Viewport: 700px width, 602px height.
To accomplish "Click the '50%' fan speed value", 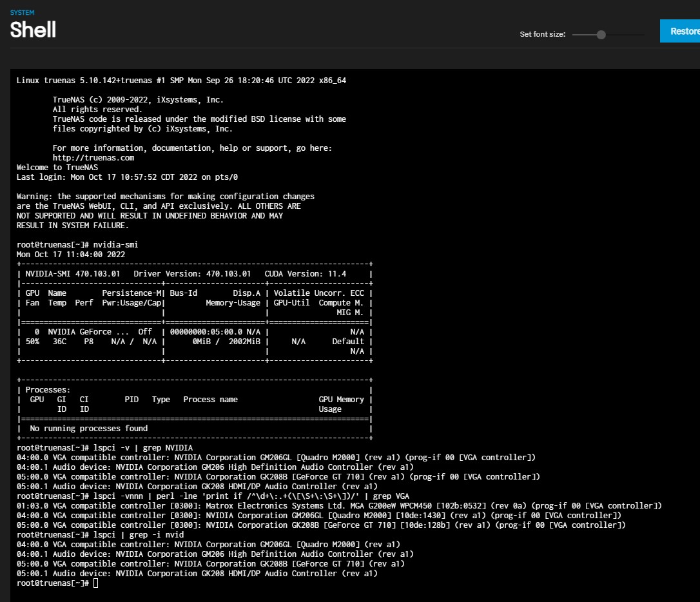I will pyautogui.click(x=32, y=342).
